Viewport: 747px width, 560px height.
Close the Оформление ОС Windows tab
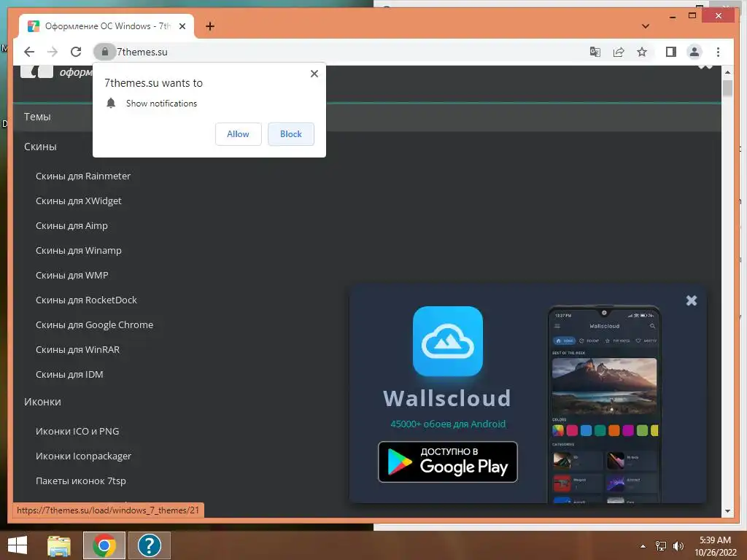(182, 26)
